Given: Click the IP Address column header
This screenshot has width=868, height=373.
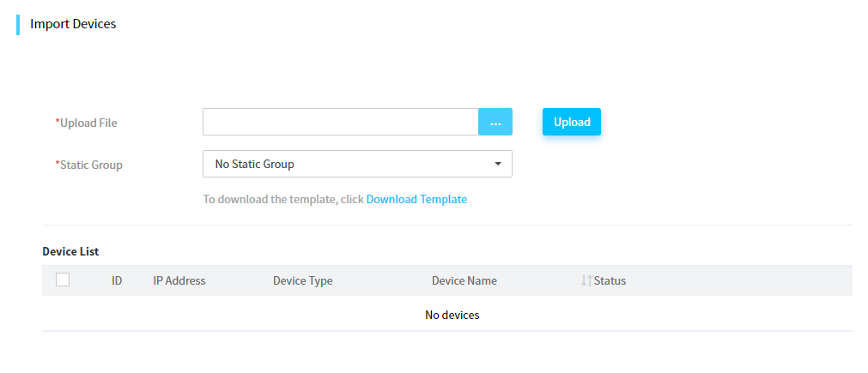Looking at the screenshot, I should (179, 280).
